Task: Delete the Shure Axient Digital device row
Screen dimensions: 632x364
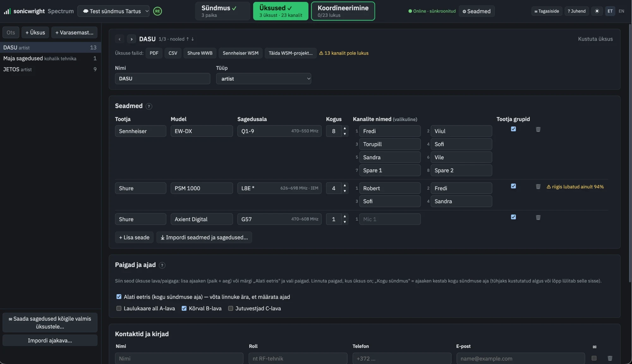Action: point(538,217)
